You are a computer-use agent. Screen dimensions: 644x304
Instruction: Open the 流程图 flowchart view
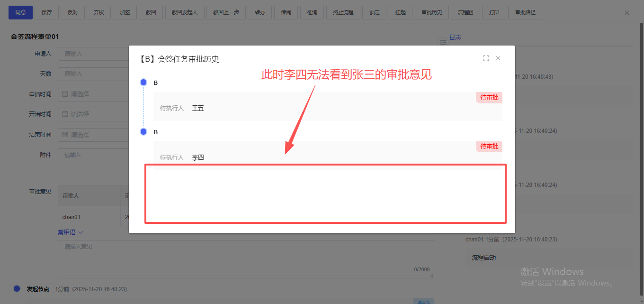(x=465, y=13)
